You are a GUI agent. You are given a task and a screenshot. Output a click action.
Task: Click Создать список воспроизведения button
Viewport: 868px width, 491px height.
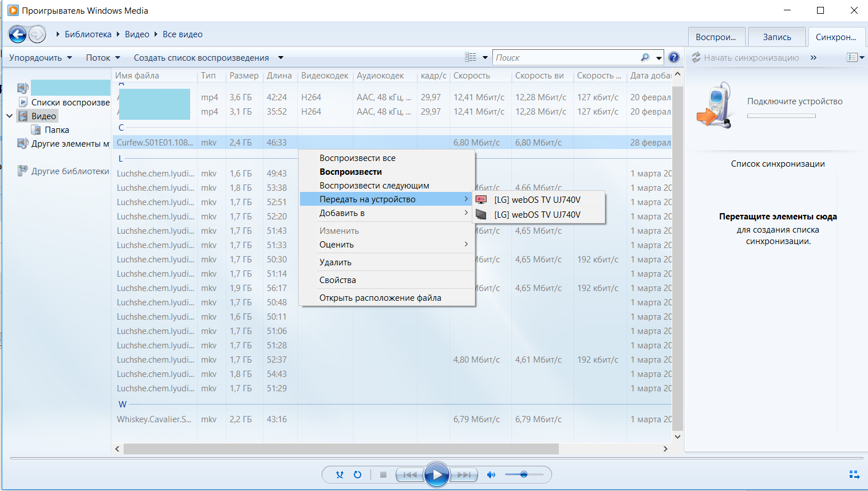[x=202, y=57]
